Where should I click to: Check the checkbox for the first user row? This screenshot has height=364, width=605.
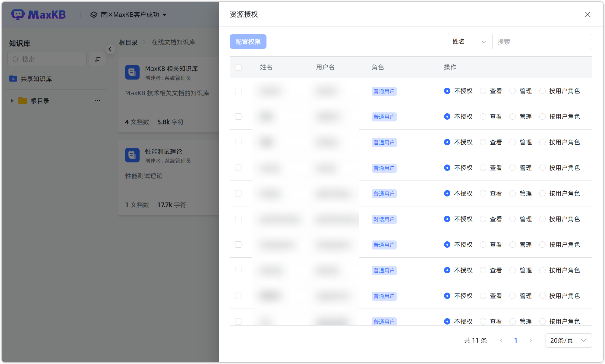point(238,91)
